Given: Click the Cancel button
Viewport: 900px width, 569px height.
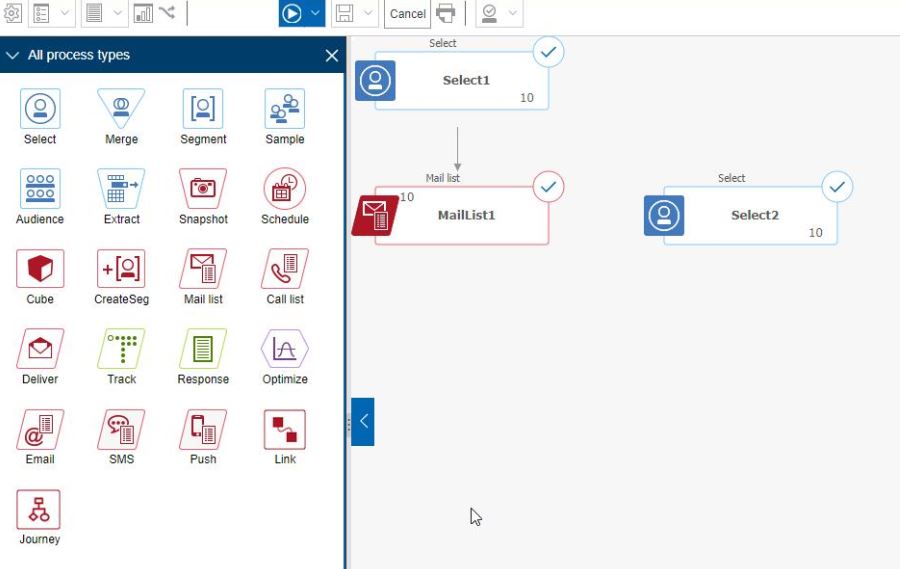Looking at the screenshot, I should click(x=408, y=13).
